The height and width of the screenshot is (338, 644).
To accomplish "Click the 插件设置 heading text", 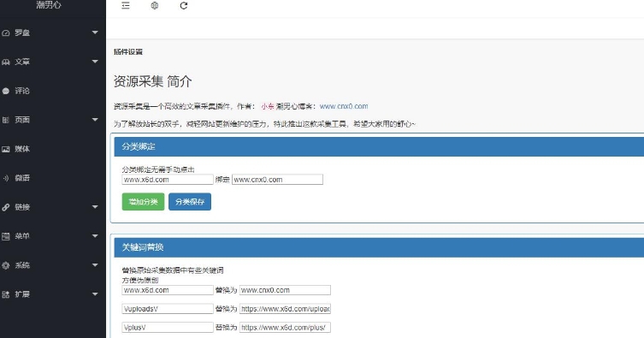I will tap(128, 51).
